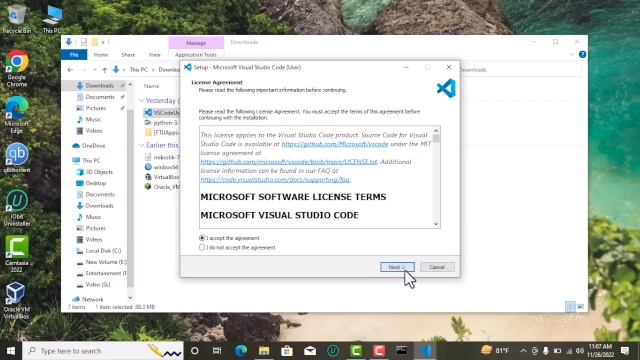The width and height of the screenshot is (640, 360).
Task: Collapse the Yesterday file group
Action: click(141, 100)
